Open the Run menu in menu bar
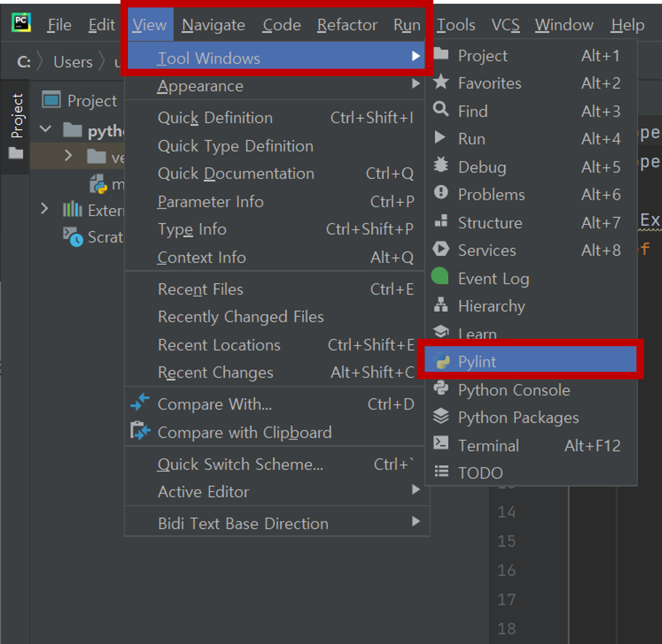Image resolution: width=662 pixels, height=644 pixels. point(407,25)
